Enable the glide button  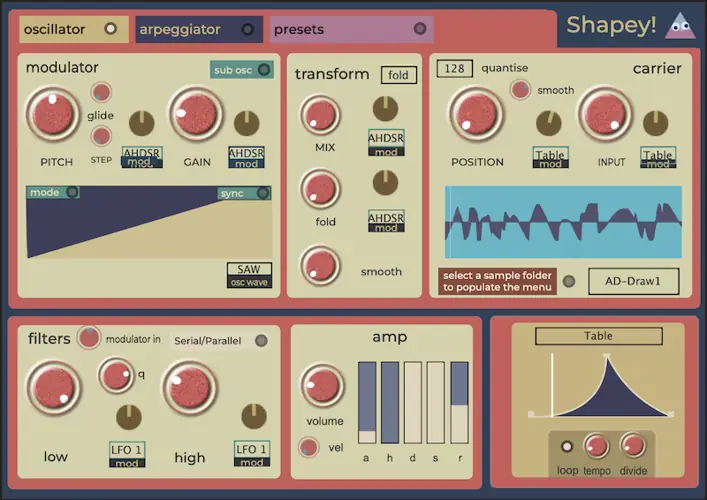(x=101, y=93)
